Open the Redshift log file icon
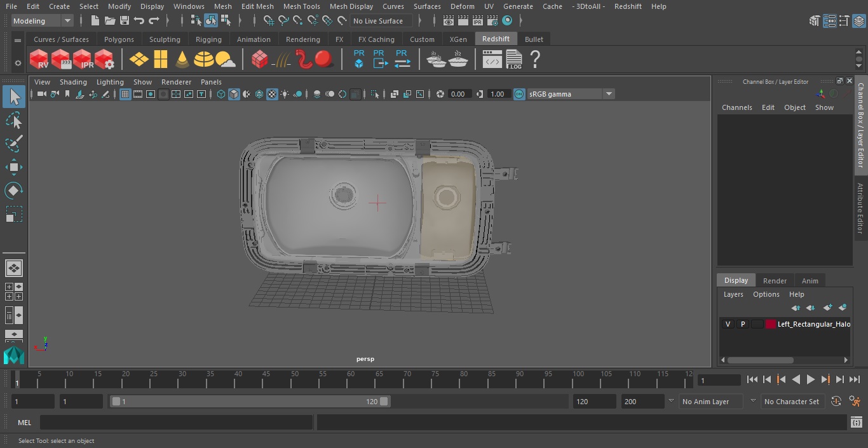This screenshot has height=448, width=868. click(x=513, y=59)
